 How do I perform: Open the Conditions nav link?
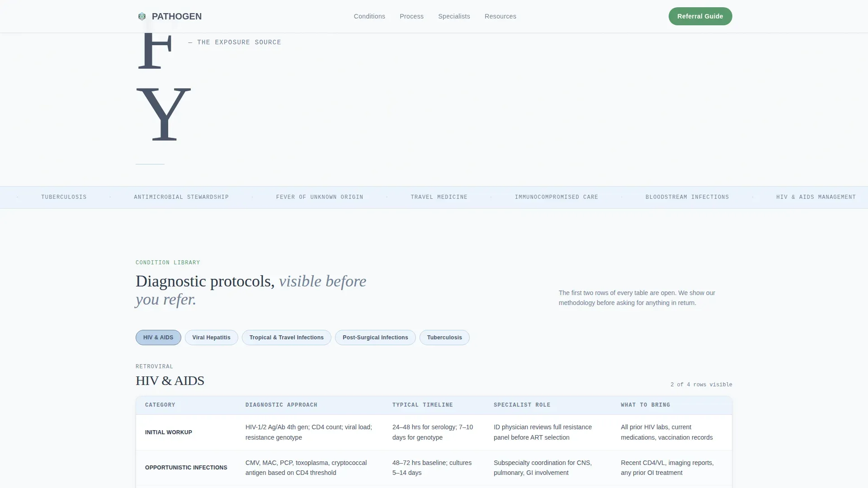coord(369,16)
